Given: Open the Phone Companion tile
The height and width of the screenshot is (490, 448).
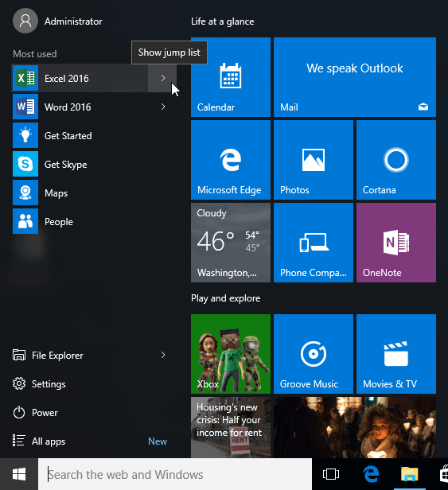Looking at the screenshot, I should 314,243.
